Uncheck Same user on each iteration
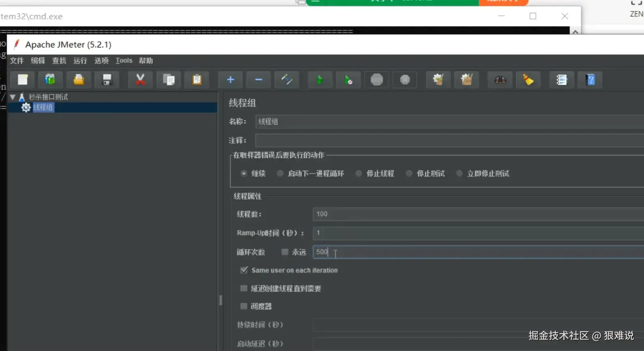This screenshot has width=644, height=351. (x=244, y=270)
